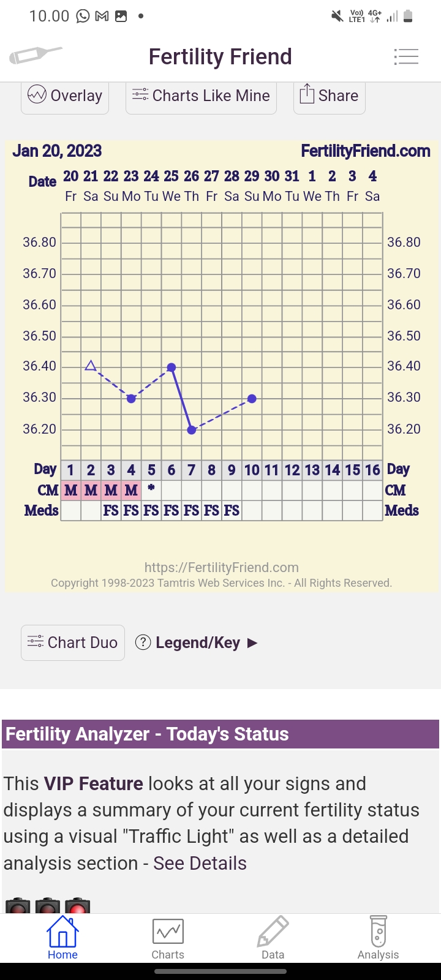Open Chart Duo view
Viewport: 441px width, 980px height.
[73, 643]
